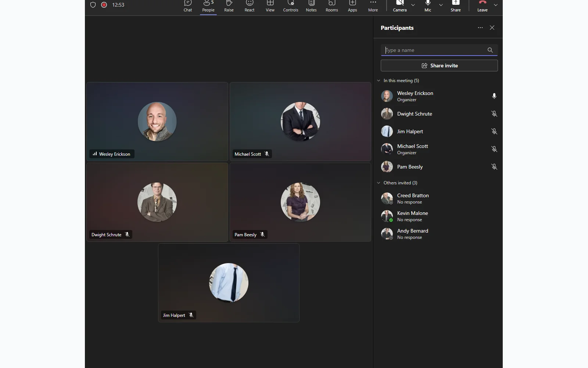588x368 pixels.
Task: Toggle Dwight Schrute's muted mic in list
Action: [x=494, y=114]
